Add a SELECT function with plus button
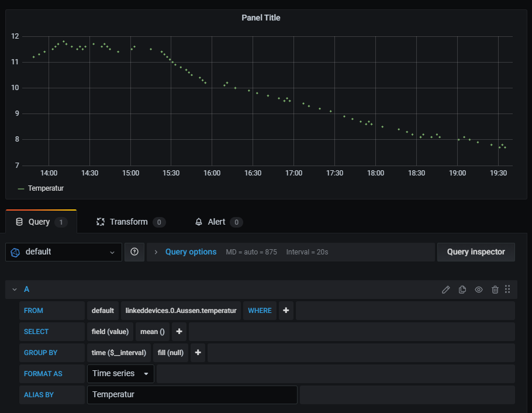Image resolution: width=532 pixels, height=413 pixels. coord(179,332)
